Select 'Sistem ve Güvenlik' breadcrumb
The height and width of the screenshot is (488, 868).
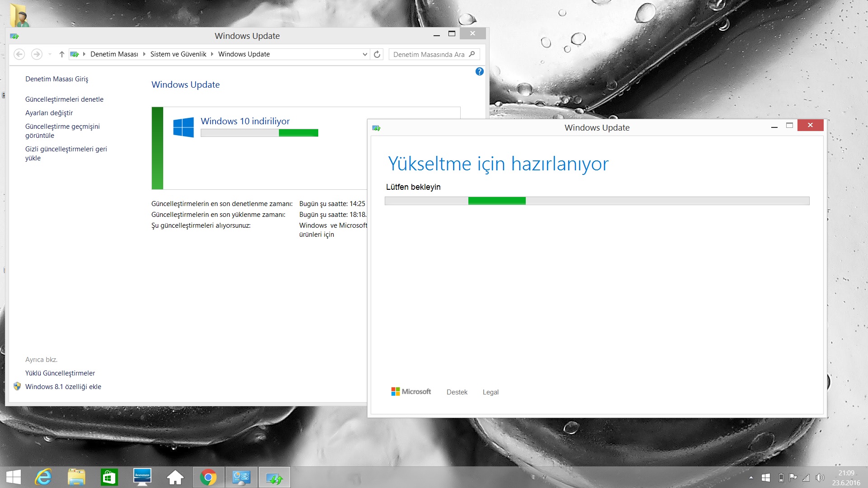pos(178,54)
